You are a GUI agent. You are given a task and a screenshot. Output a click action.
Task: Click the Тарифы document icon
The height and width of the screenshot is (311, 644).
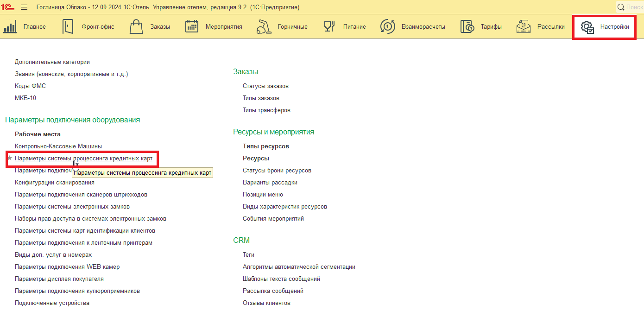[467, 26]
